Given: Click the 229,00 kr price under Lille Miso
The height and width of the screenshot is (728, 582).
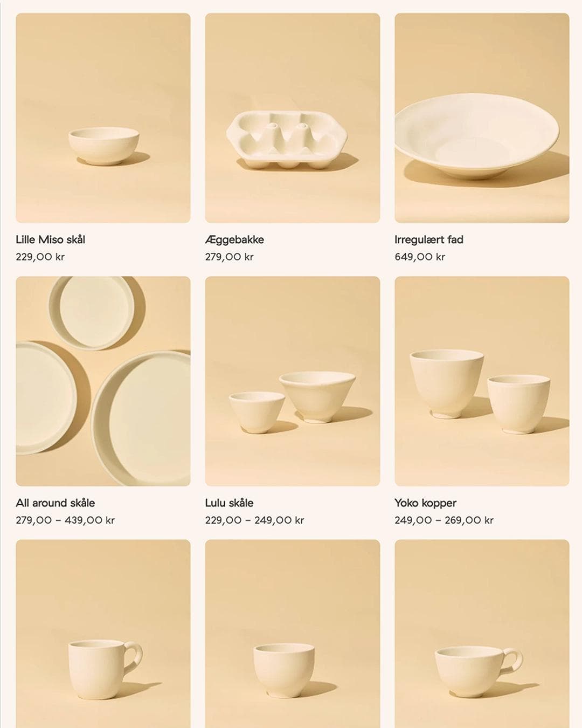Looking at the screenshot, I should tap(40, 257).
